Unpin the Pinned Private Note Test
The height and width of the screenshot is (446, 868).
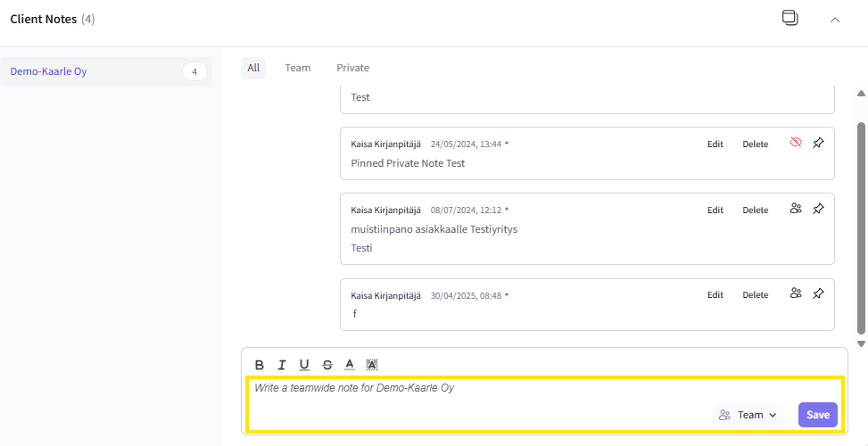click(819, 143)
